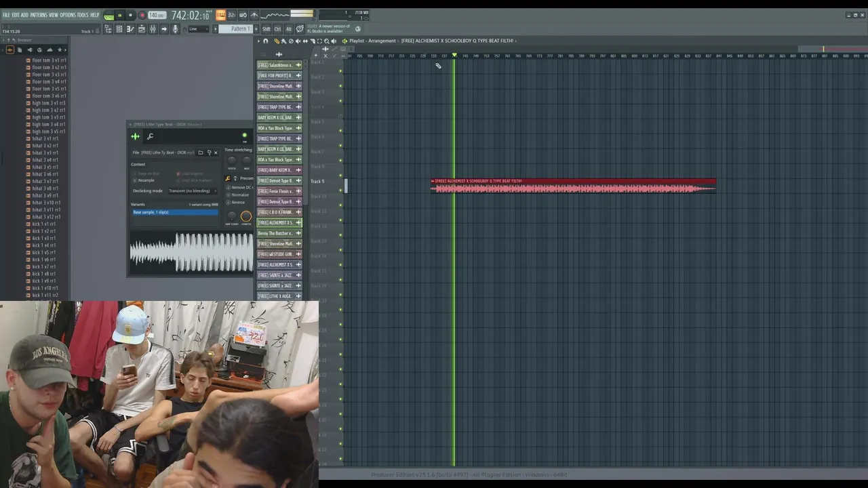Select the [FREE] C.R.O X FRANK clip in picker
The image size is (868, 488).
[x=279, y=212]
